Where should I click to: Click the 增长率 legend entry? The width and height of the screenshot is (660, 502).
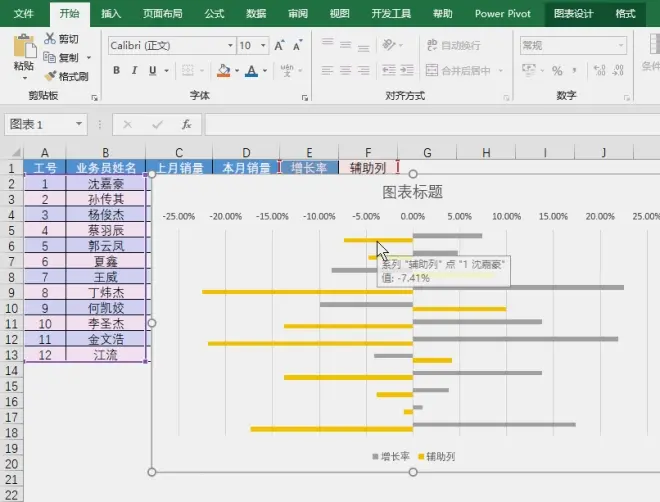point(391,456)
